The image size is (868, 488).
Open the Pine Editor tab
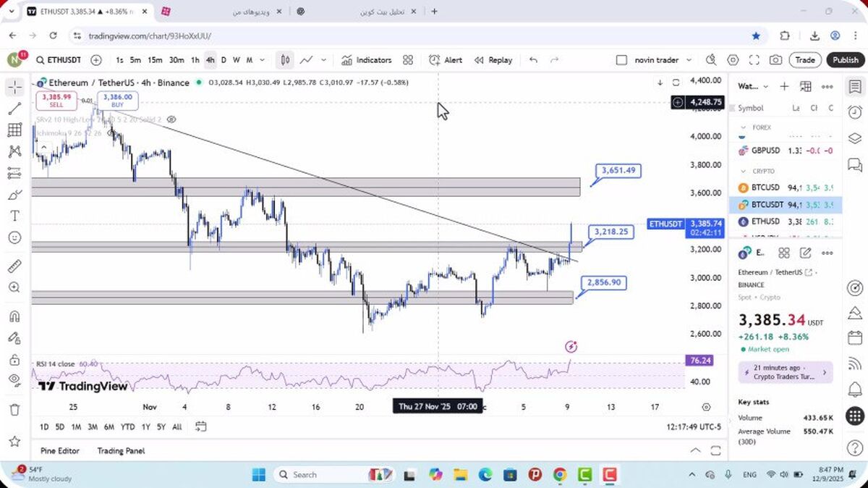[x=60, y=450]
